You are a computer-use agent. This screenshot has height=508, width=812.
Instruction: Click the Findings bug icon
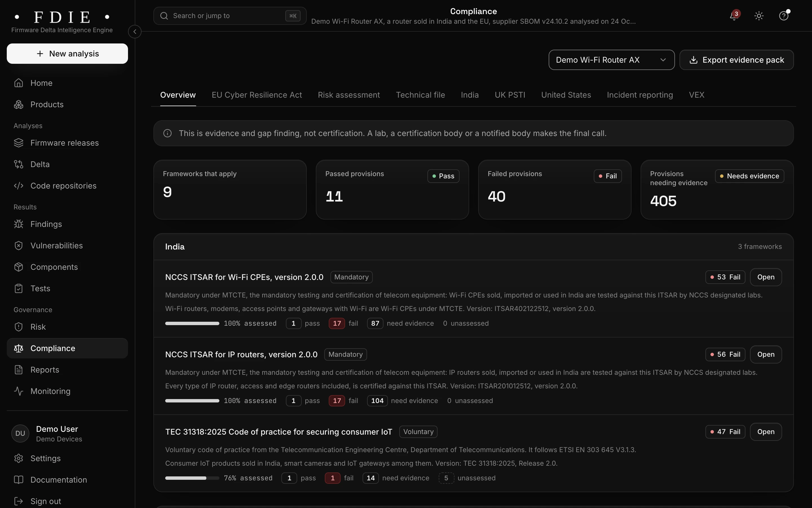19,224
